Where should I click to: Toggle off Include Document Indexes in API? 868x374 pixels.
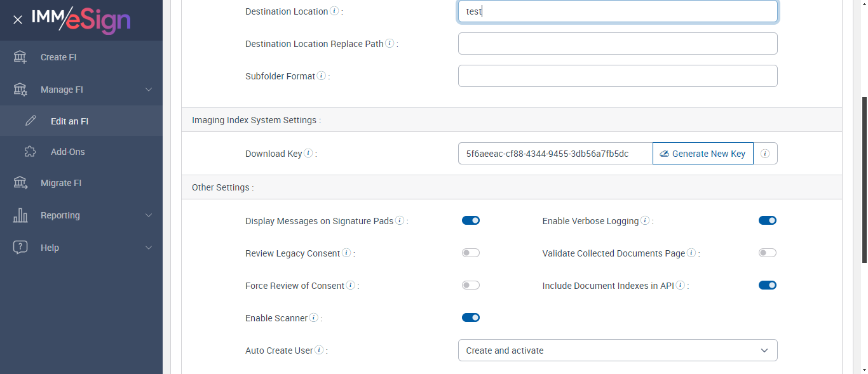[768, 286]
